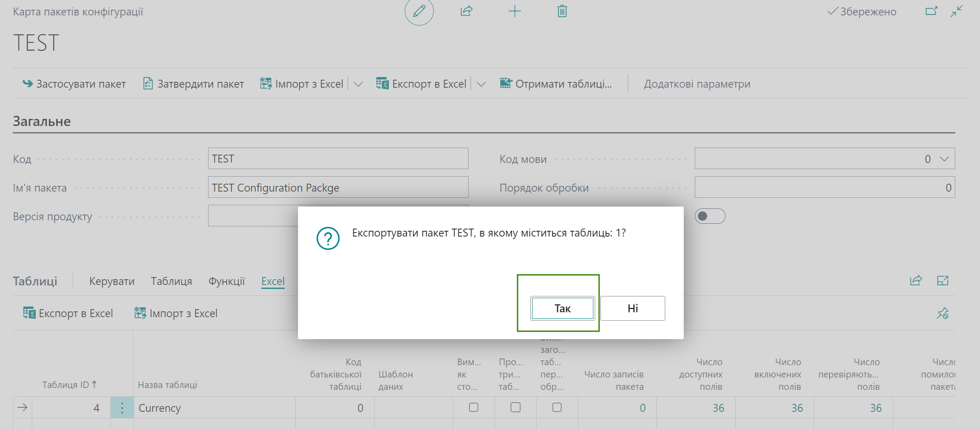This screenshot has height=429, width=980.
Task: Click Імпорт з Excel in top toolbar
Action: coord(302,84)
